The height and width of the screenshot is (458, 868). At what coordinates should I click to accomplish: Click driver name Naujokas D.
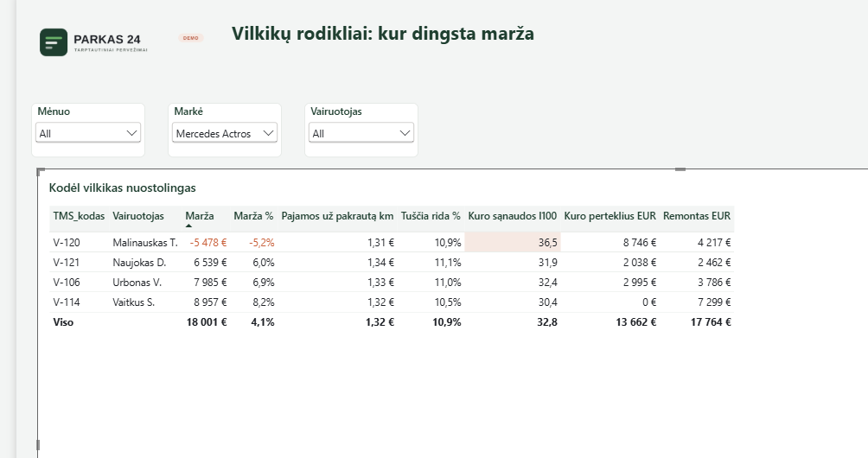tap(139, 262)
